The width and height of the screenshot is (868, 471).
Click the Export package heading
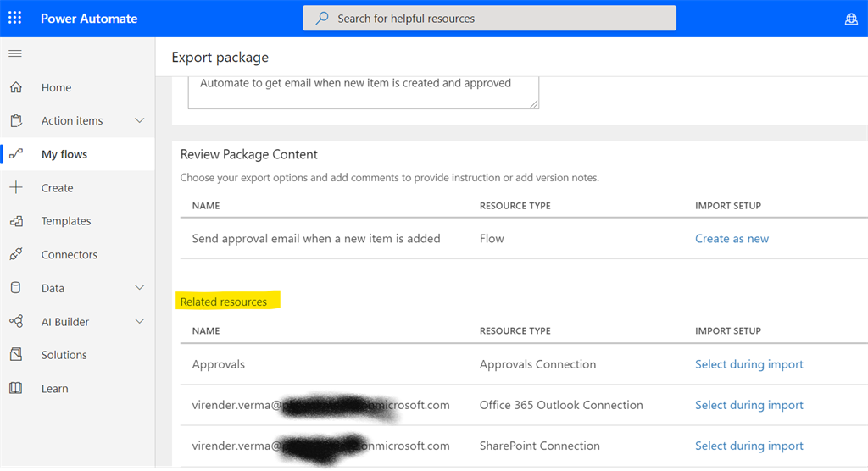pos(220,57)
